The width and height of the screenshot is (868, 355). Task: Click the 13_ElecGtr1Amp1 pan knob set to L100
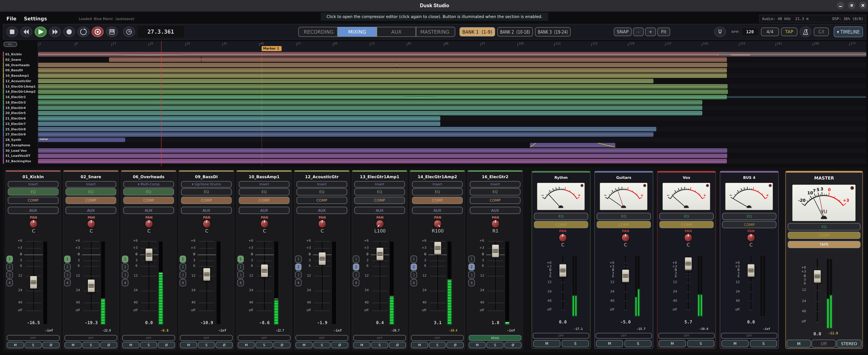point(380,224)
